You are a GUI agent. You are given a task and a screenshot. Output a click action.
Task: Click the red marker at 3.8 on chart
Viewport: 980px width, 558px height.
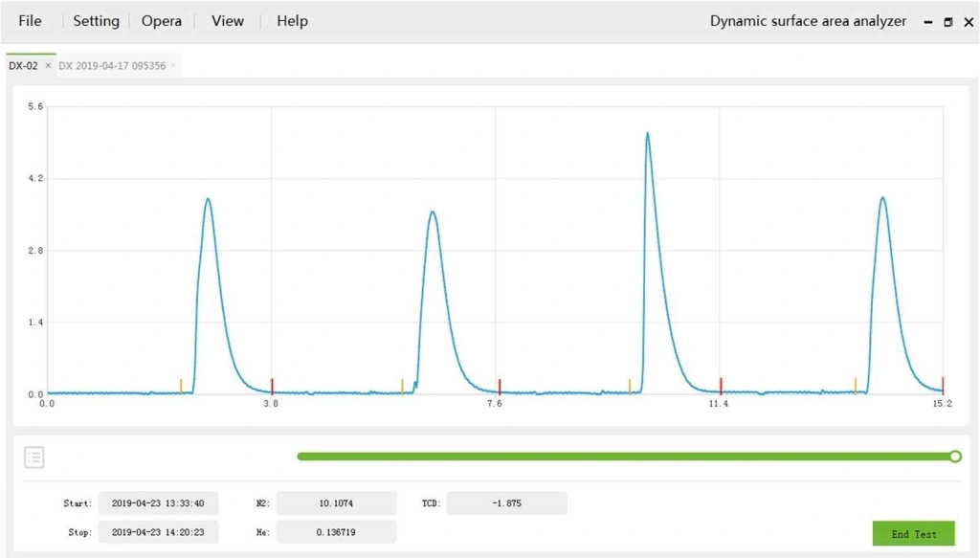point(272,386)
